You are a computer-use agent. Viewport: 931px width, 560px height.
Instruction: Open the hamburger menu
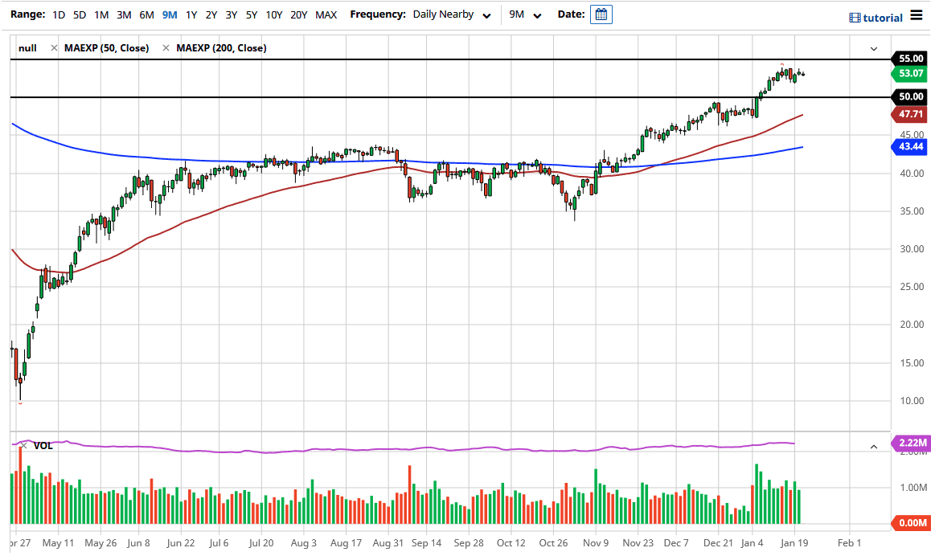click(917, 16)
